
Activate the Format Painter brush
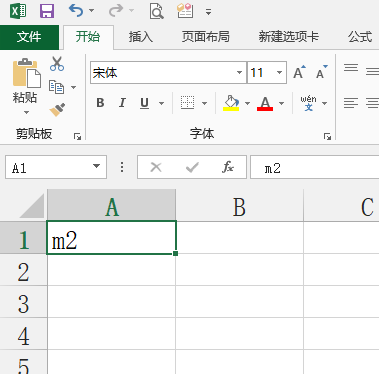click(x=57, y=110)
